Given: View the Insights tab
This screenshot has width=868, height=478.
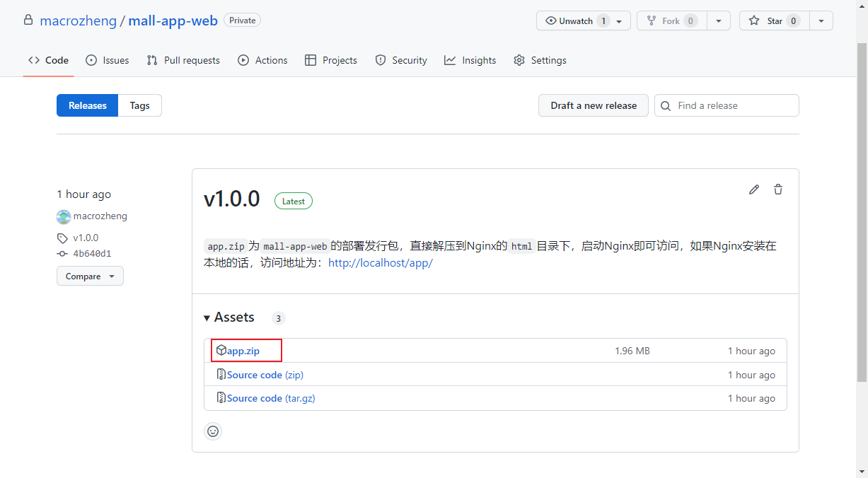Looking at the screenshot, I should [x=470, y=60].
